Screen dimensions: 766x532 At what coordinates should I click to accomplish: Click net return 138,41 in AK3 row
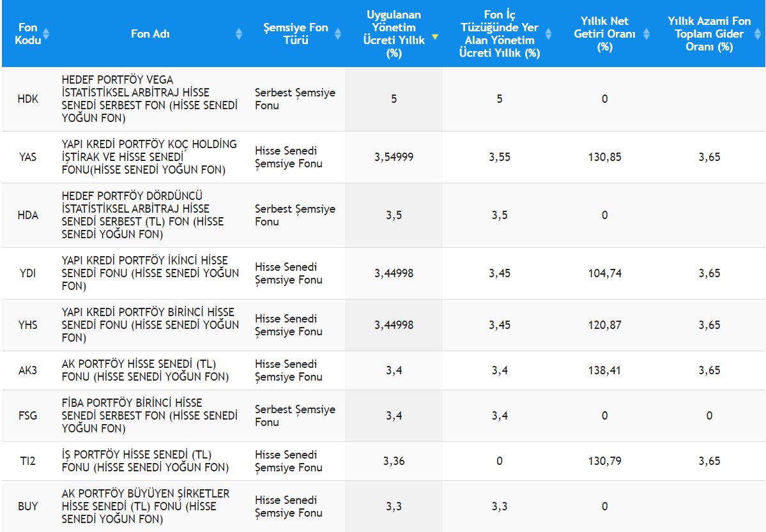click(x=605, y=370)
